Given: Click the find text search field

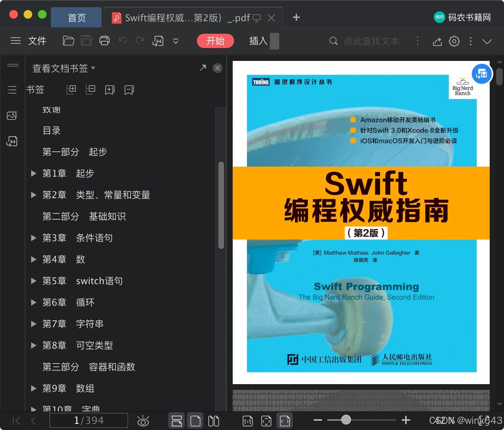Looking at the screenshot, I should point(372,41).
